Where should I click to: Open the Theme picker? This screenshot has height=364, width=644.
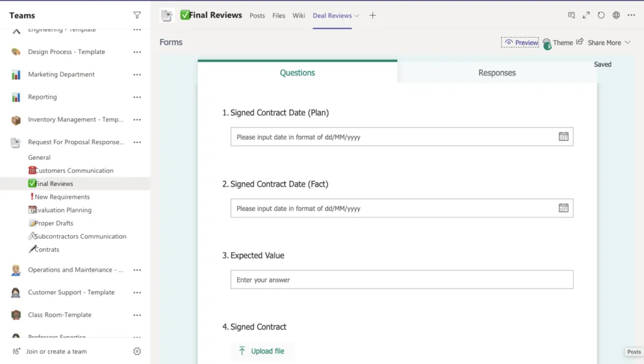click(x=558, y=43)
